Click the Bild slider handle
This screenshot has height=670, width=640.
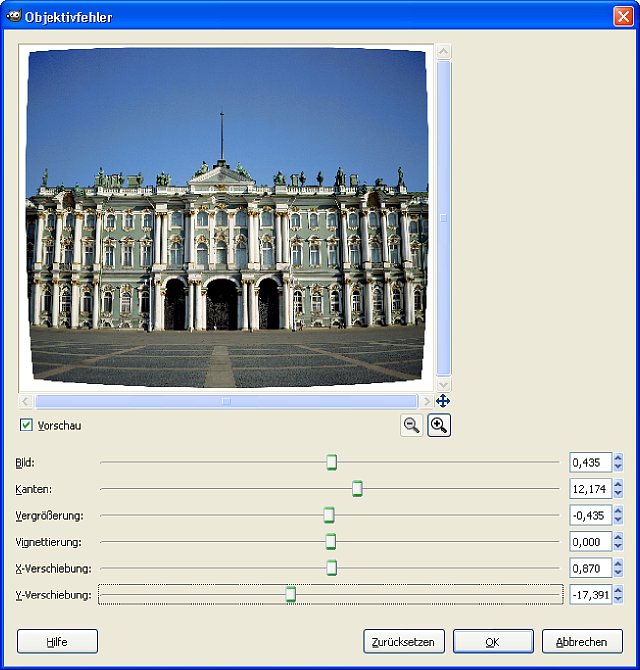(x=332, y=462)
